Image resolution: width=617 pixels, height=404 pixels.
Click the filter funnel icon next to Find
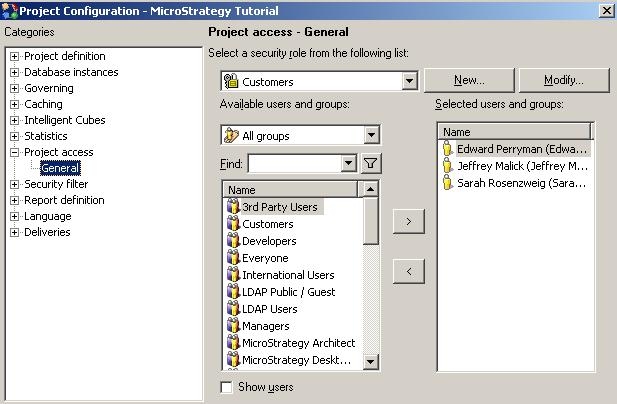coord(371,163)
